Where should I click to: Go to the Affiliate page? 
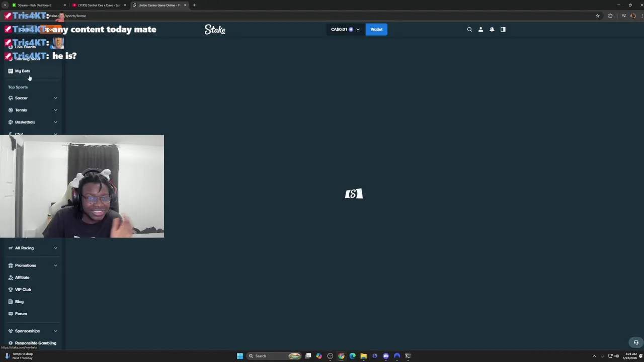(22, 278)
